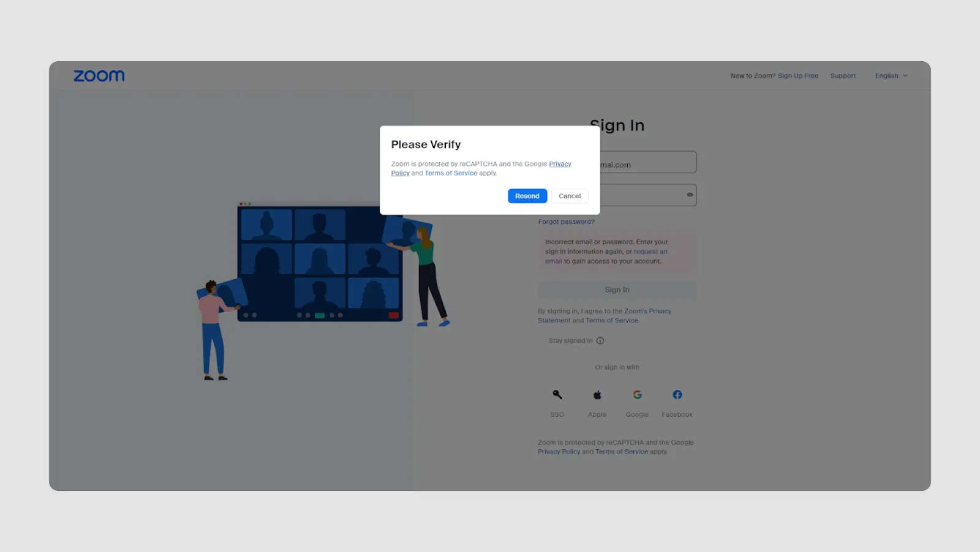The image size is (980, 552).
Task: Open the Sign Up Free link
Action: [798, 76]
